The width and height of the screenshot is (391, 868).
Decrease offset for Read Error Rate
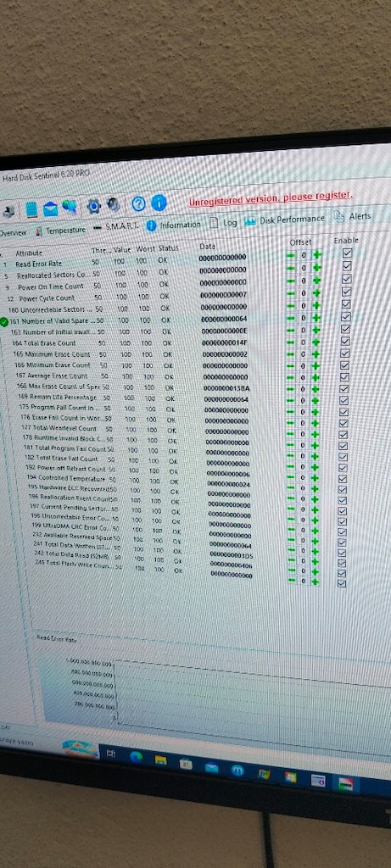pos(291,255)
